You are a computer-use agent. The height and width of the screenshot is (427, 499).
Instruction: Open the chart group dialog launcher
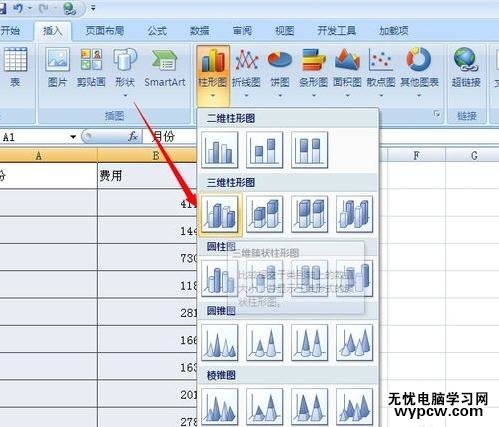coord(437,114)
